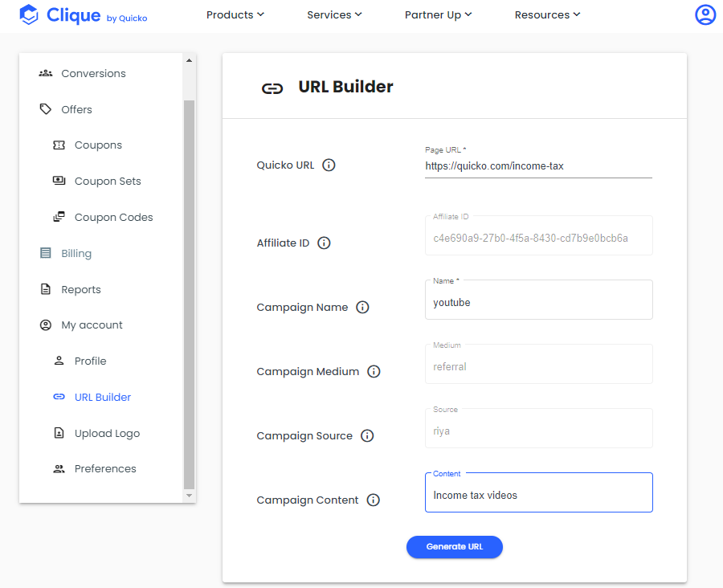Click the 'Campaign Medium' label text
The width and height of the screenshot is (723, 588).
(308, 372)
